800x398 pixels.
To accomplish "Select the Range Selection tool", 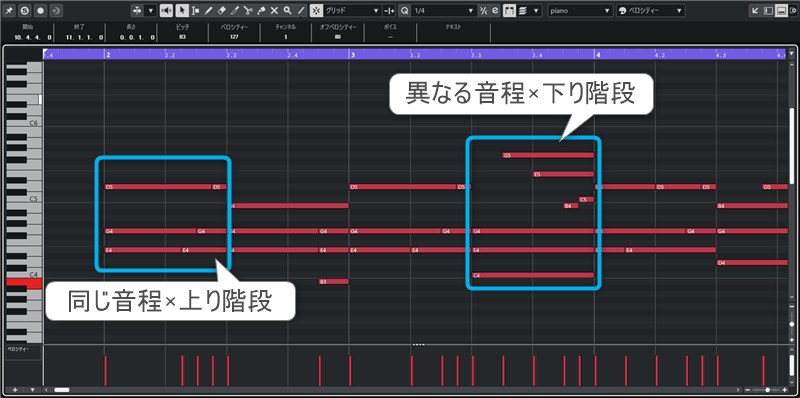I will 195,10.
